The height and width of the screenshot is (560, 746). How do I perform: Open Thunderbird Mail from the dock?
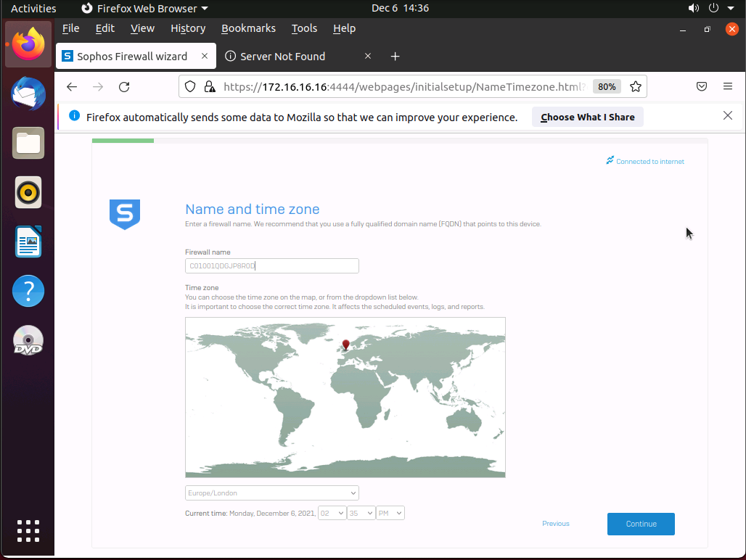[x=28, y=94]
